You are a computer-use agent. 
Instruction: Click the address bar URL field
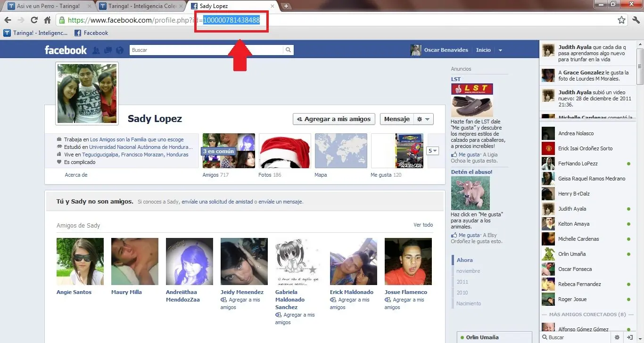(x=337, y=20)
